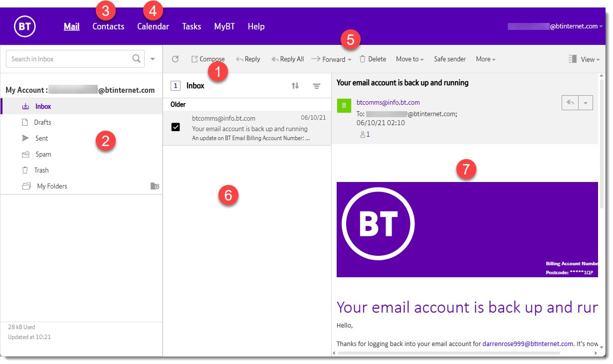Open the View layout dropdown
Screen dimensions: 613x364
point(584,59)
